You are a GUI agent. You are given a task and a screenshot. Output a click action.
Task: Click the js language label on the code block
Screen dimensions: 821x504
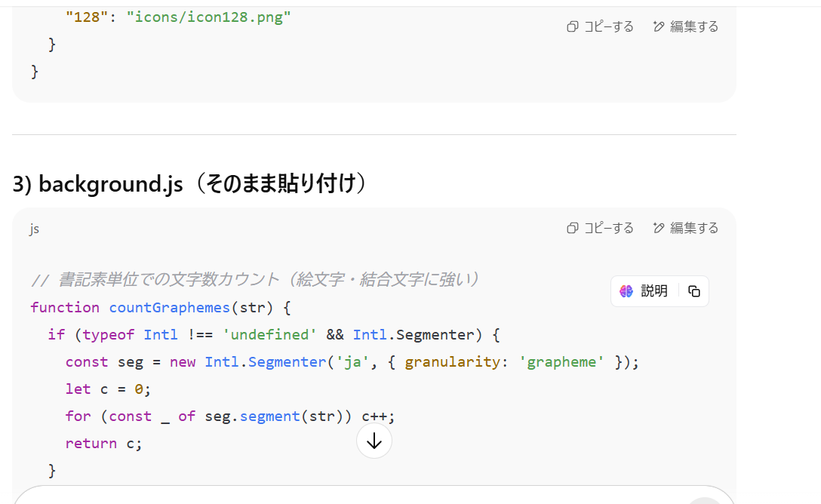(34, 228)
